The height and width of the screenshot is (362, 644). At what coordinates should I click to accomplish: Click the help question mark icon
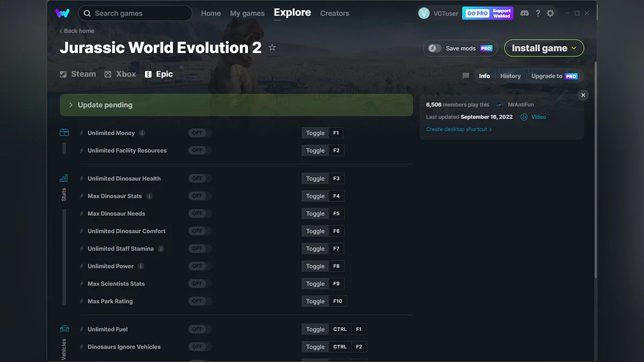click(538, 13)
